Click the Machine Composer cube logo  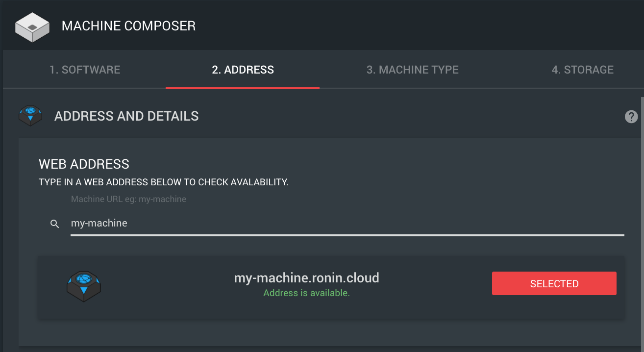(32, 26)
